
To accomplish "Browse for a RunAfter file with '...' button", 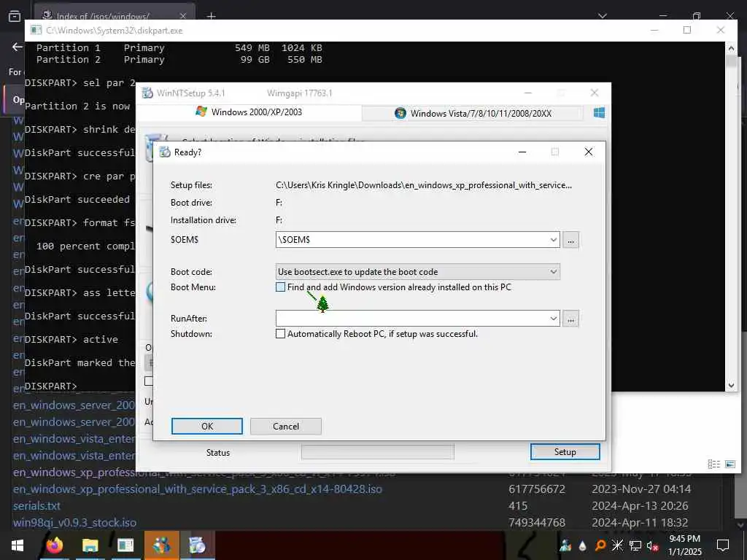I will tap(570, 319).
